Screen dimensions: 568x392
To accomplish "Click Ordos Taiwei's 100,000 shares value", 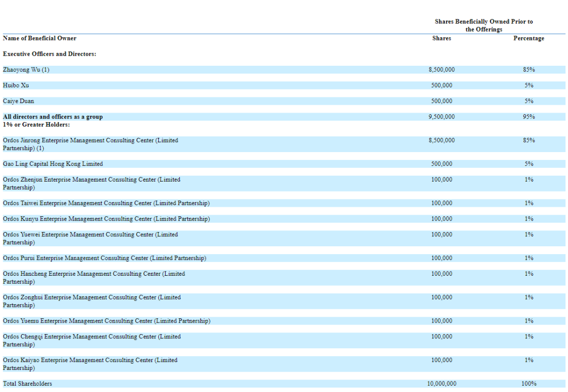I will click(x=442, y=203).
